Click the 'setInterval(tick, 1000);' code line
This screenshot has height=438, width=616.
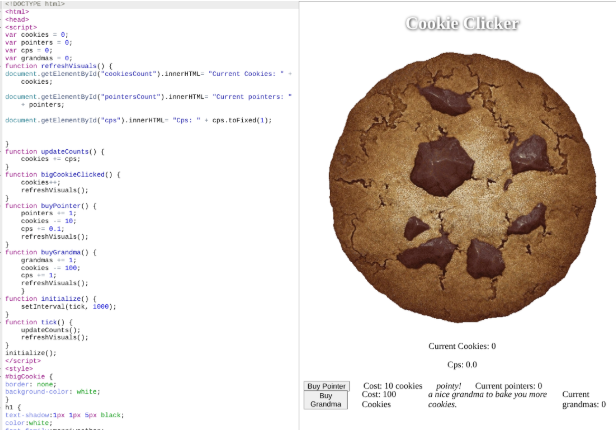point(68,306)
